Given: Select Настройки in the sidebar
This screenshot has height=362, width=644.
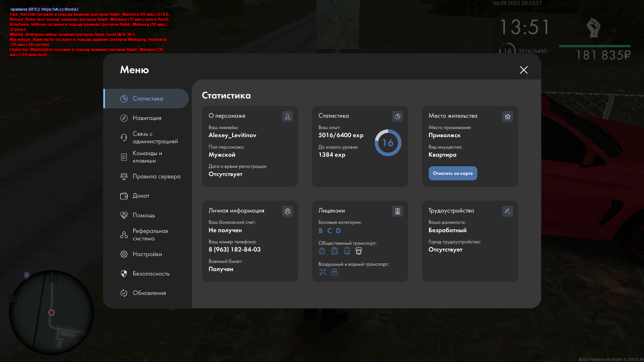Looking at the screenshot, I should (147, 254).
